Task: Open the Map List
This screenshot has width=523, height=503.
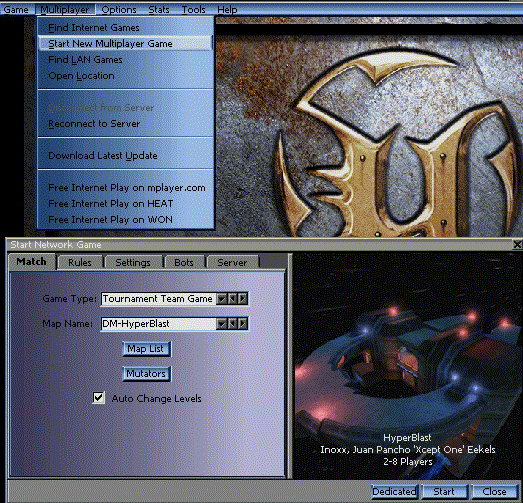Action: point(146,349)
